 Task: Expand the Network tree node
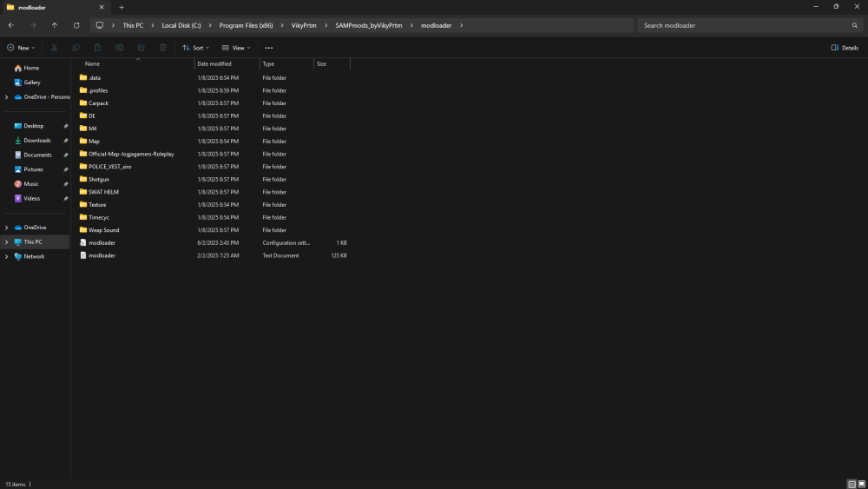[7, 256]
